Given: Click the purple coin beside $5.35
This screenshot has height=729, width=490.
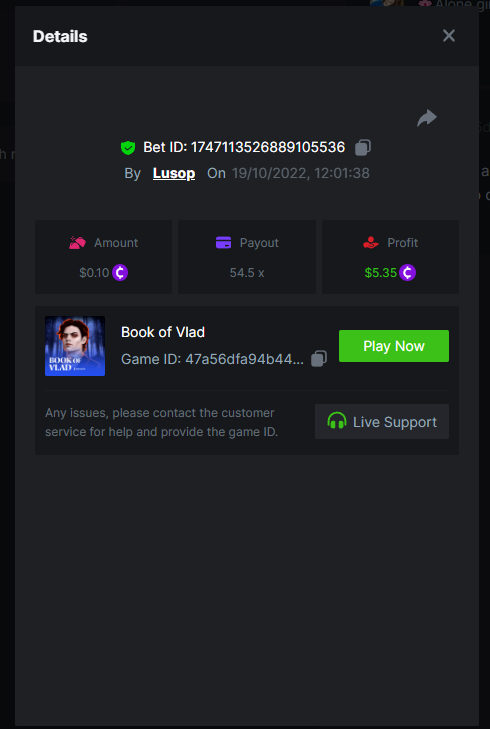Looking at the screenshot, I should pos(408,272).
